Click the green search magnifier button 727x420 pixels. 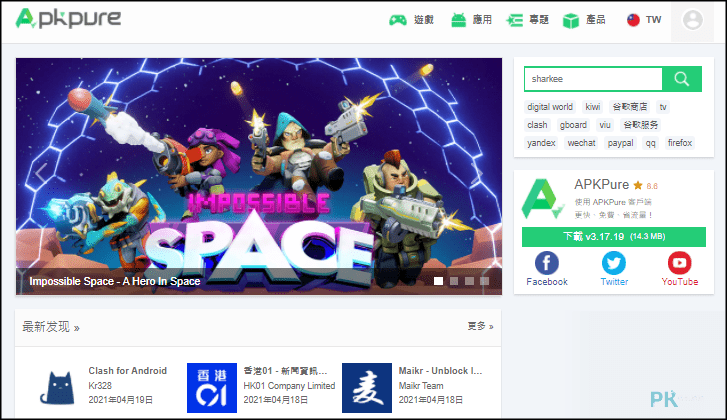click(682, 79)
